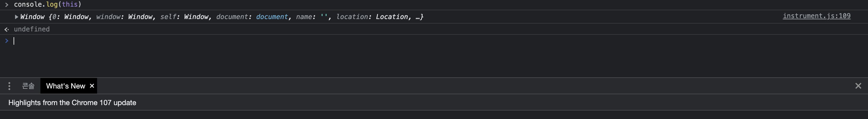The image size is (868, 119).
Task: Close the What's New tab with its X
Action: (x=92, y=86)
